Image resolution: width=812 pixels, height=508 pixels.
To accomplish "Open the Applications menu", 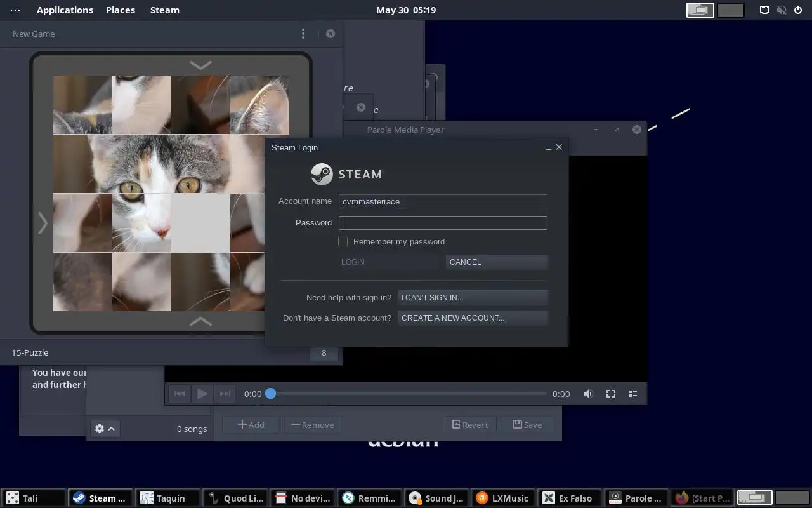I will (65, 10).
